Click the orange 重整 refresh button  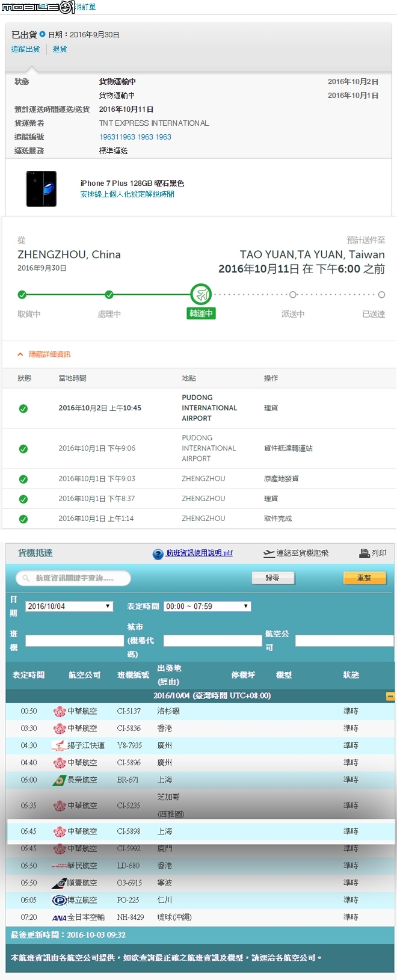365,578
